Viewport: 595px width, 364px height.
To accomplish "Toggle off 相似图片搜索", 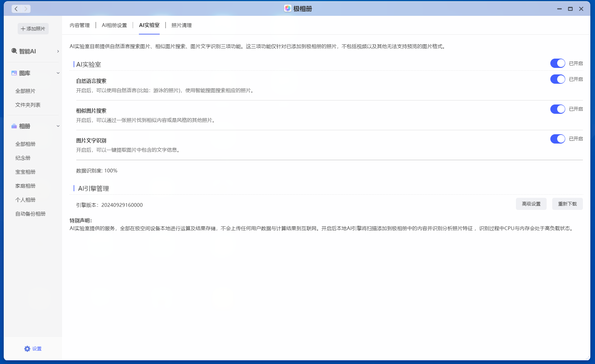I will pyautogui.click(x=557, y=109).
